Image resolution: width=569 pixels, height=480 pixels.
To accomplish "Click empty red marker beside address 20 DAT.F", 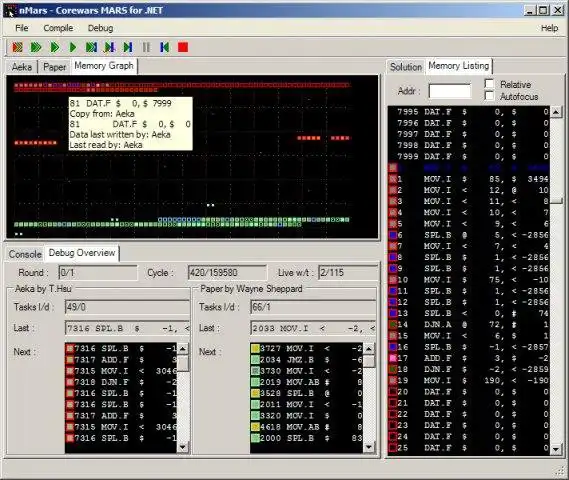I will click(x=393, y=392).
